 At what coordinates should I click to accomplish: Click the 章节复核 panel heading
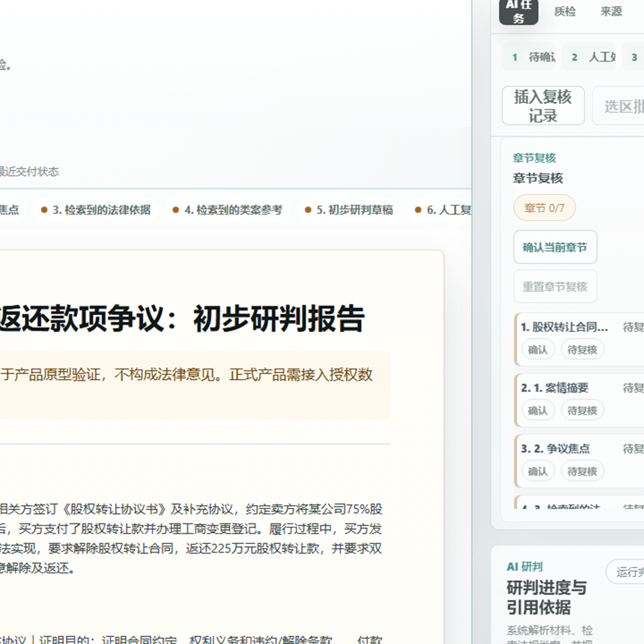(537, 178)
